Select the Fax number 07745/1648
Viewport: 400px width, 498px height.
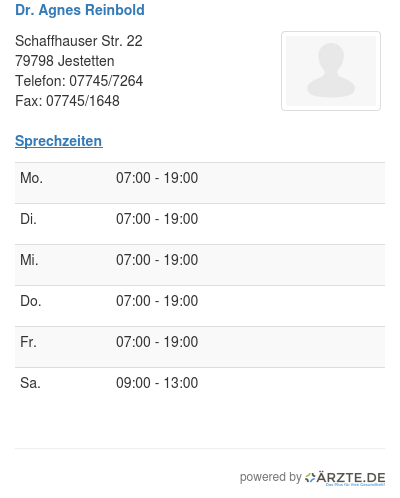83,101
